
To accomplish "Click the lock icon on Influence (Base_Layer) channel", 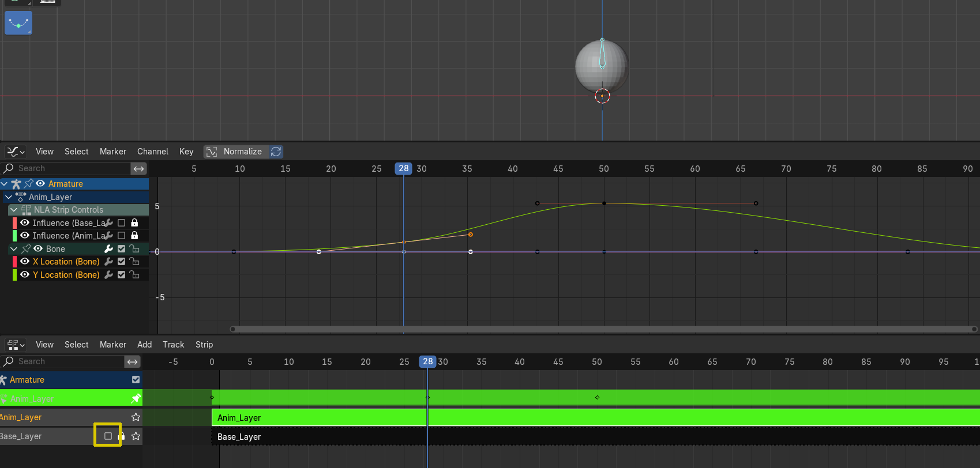I will pos(134,223).
